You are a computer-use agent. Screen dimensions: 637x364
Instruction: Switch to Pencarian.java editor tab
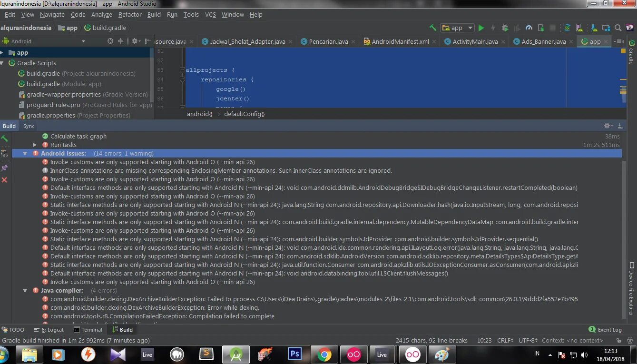pos(328,41)
